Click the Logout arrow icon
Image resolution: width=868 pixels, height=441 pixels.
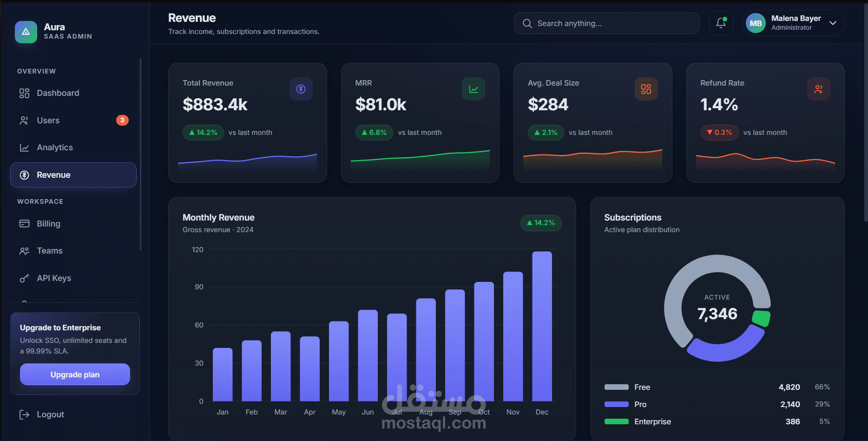[24, 414]
